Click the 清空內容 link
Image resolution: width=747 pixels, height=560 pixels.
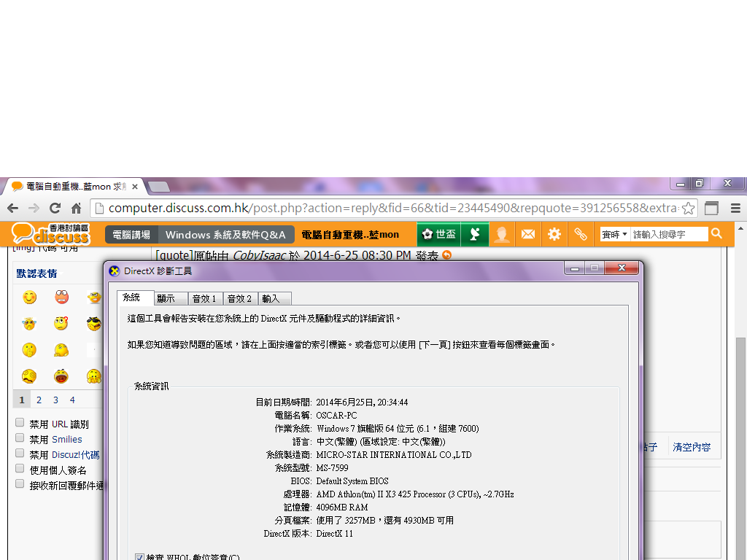tap(692, 447)
